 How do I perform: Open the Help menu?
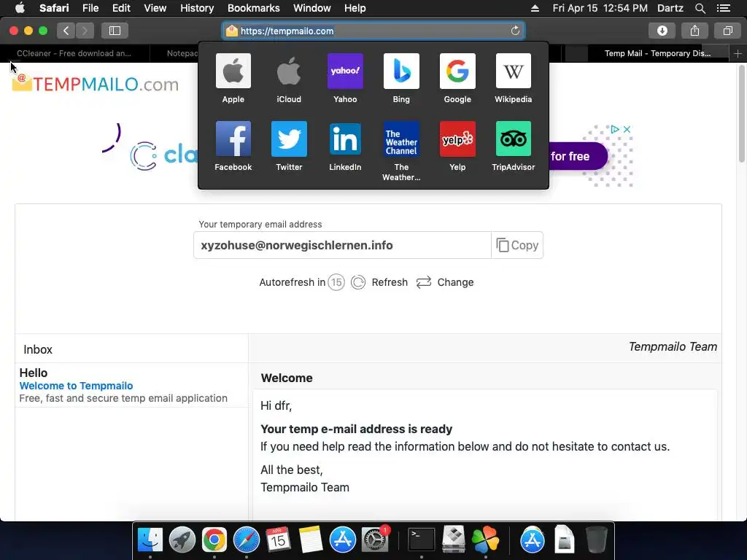coord(355,8)
